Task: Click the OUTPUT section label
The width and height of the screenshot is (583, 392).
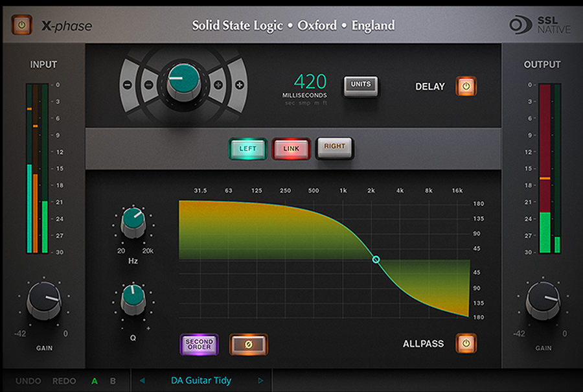Action: pyautogui.click(x=542, y=65)
